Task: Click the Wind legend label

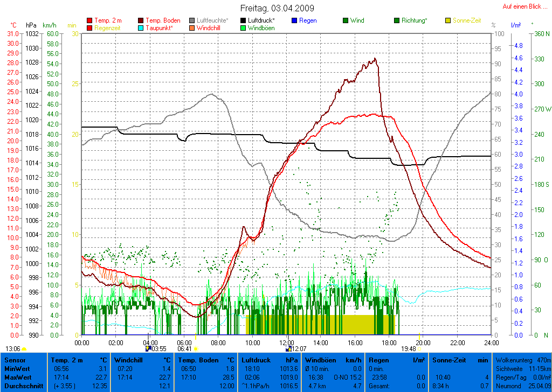Action: point(357,20)
